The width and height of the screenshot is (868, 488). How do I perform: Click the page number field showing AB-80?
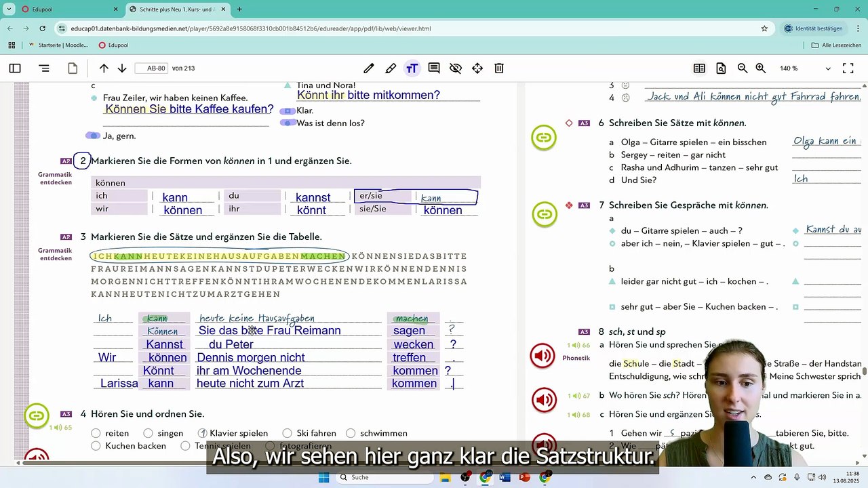tap(151, 68)
